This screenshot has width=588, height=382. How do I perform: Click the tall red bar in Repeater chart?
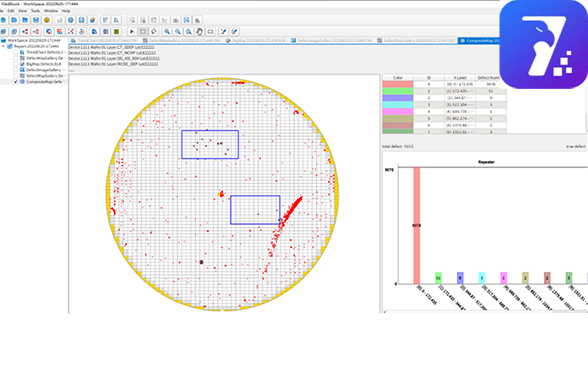[416, 226]
